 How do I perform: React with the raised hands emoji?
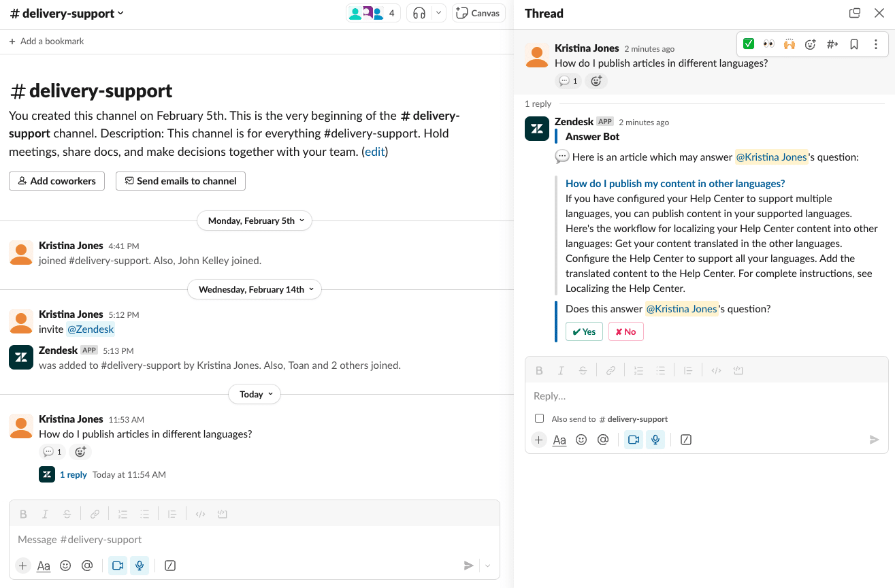click(x=790, y=43)
